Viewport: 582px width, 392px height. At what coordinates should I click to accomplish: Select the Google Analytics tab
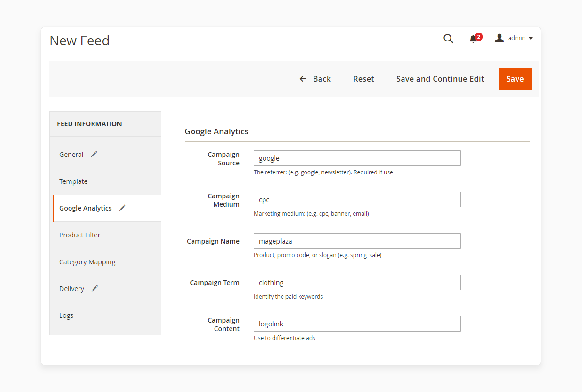107,208
